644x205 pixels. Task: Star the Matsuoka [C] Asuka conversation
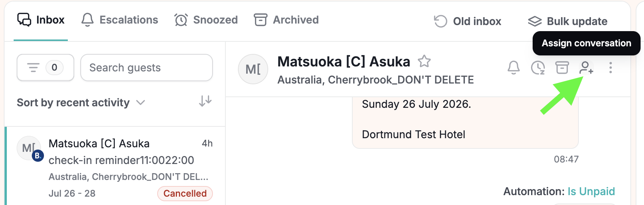(x=424, y=61)
